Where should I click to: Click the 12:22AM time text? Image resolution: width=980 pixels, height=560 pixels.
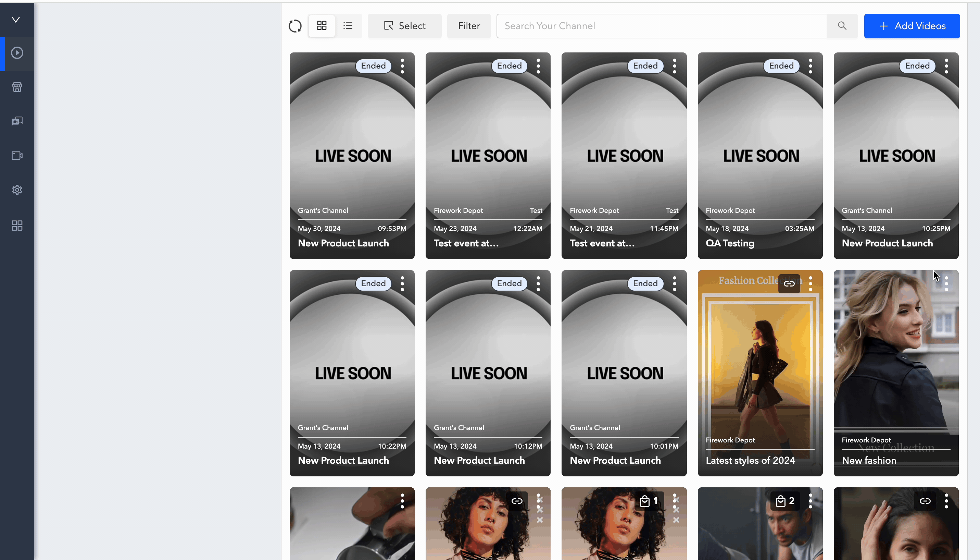527,229
